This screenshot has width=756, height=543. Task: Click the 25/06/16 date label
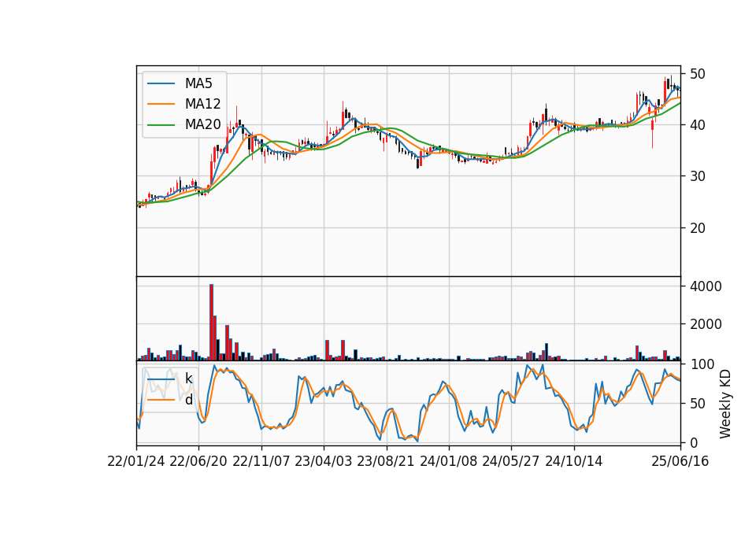point(680,461)
